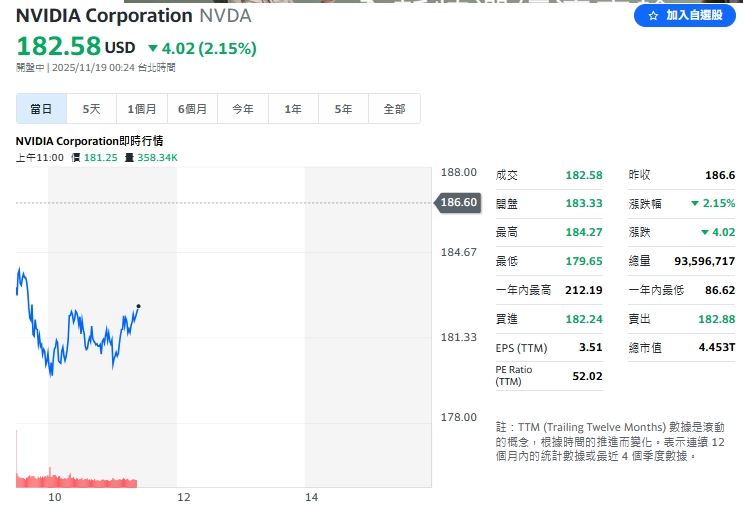
Task: Select the 當日 intraday tab
Action: pyautogui.click(x=41, y=109)
